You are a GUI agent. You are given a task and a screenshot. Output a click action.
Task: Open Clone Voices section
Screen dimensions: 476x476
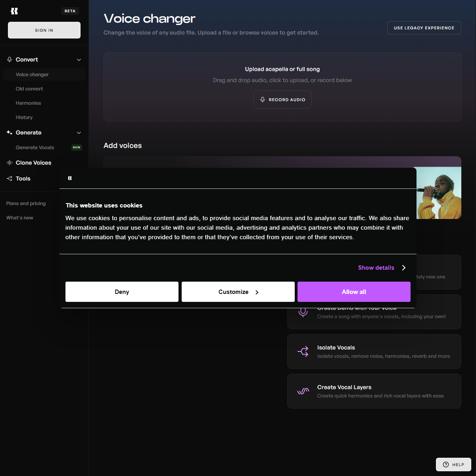pos(33,163)
